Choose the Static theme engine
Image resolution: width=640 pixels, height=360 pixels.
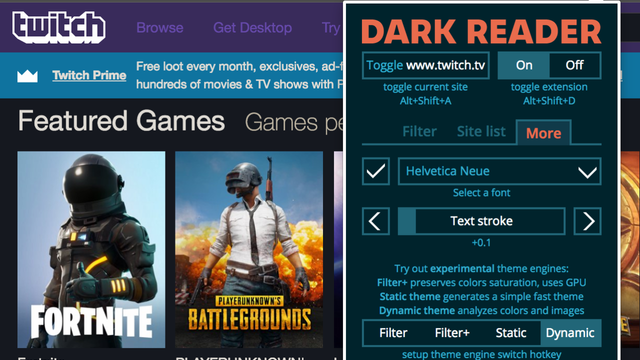[511, 333]
